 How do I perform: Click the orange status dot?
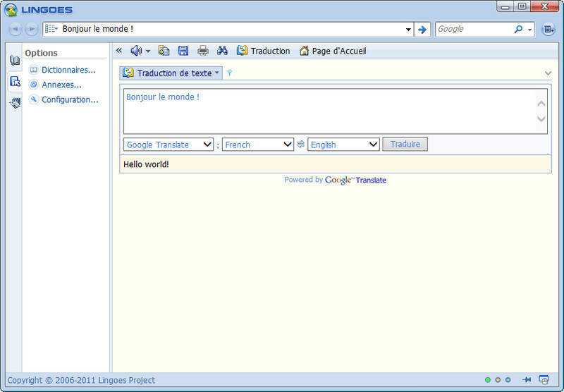pos(498,380)
